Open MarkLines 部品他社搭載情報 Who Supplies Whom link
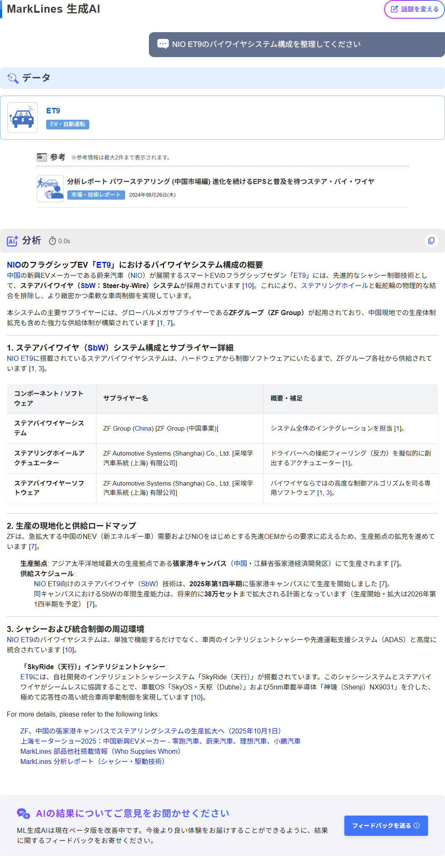Viewport: 445px width, 868px height. tap(102, 751)
